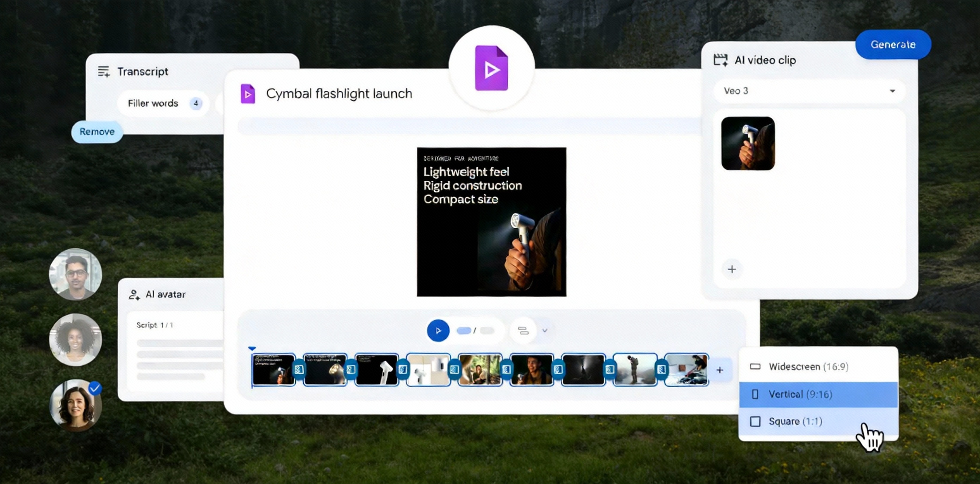Click the AI video clip icon

pos(720,60)
